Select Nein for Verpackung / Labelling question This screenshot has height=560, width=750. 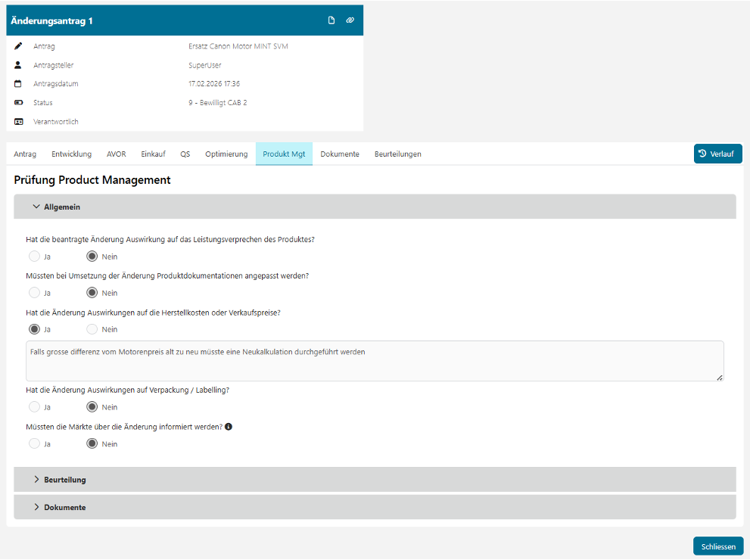pyautogui.click(x=92, y=407)
